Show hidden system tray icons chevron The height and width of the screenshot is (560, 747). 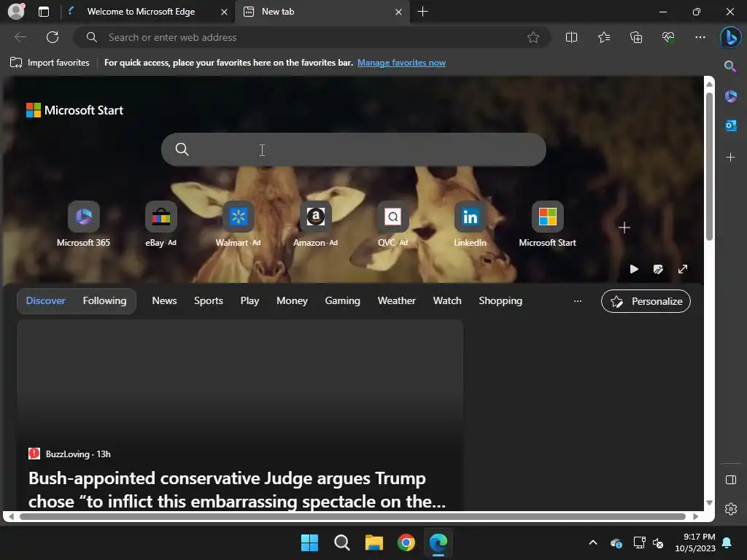pyautogui.click(x=592, y=542)
